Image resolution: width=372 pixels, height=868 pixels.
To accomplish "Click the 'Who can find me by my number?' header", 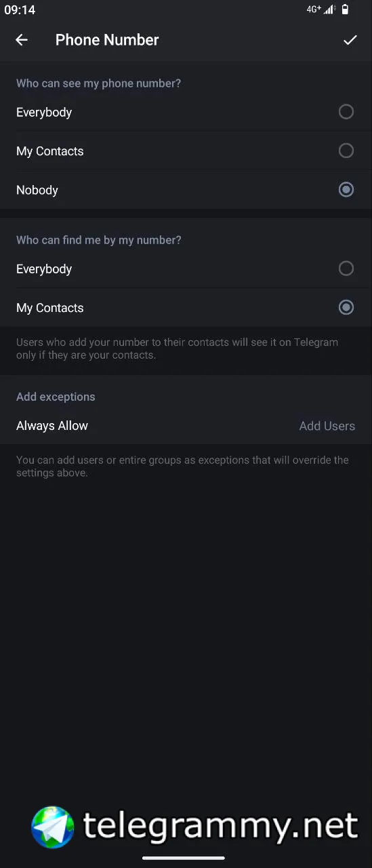I will (x=98, y=240).
